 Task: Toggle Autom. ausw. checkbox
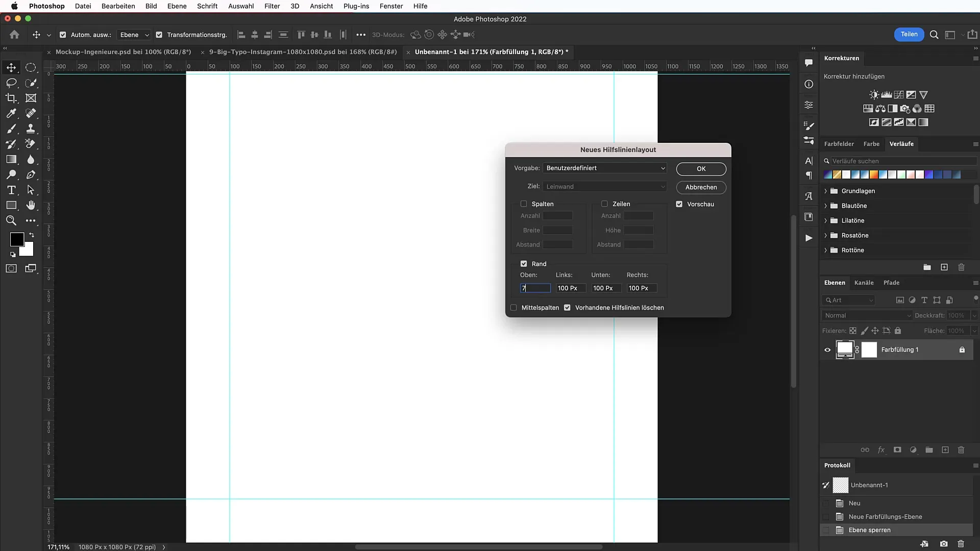coord(63,35)
